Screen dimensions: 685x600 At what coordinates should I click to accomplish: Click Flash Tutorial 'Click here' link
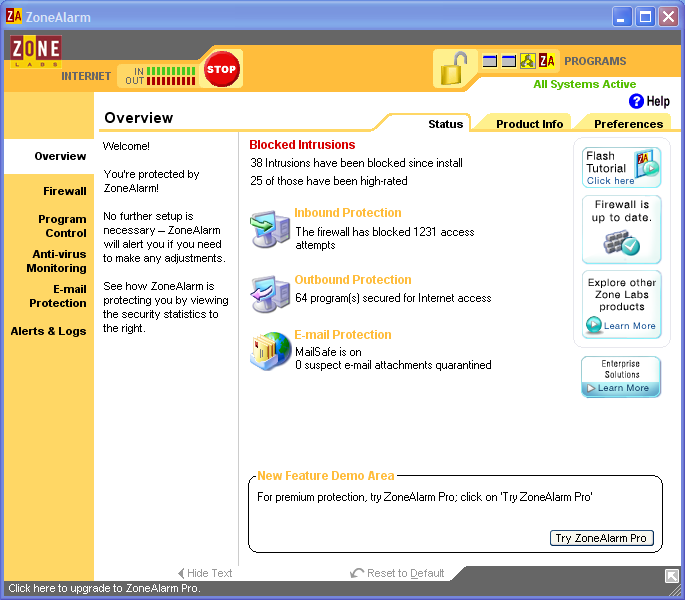coord(610,180)
